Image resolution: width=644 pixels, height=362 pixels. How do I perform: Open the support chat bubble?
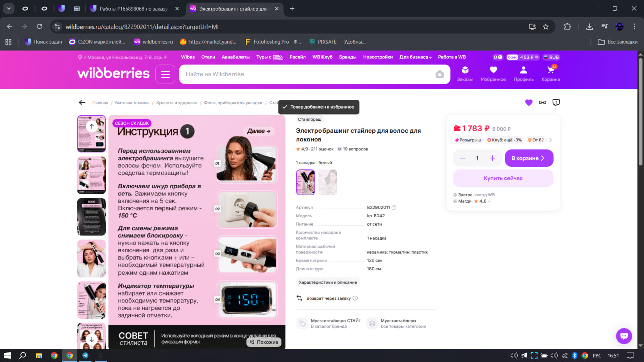click(x=624, y=336)
